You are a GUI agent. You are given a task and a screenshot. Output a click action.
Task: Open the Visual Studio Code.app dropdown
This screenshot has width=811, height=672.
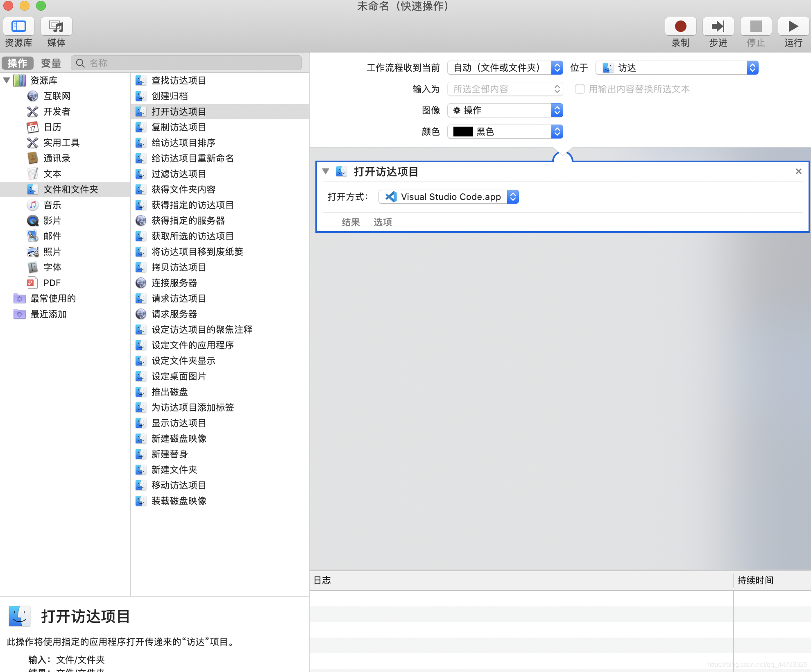[449, 197]
